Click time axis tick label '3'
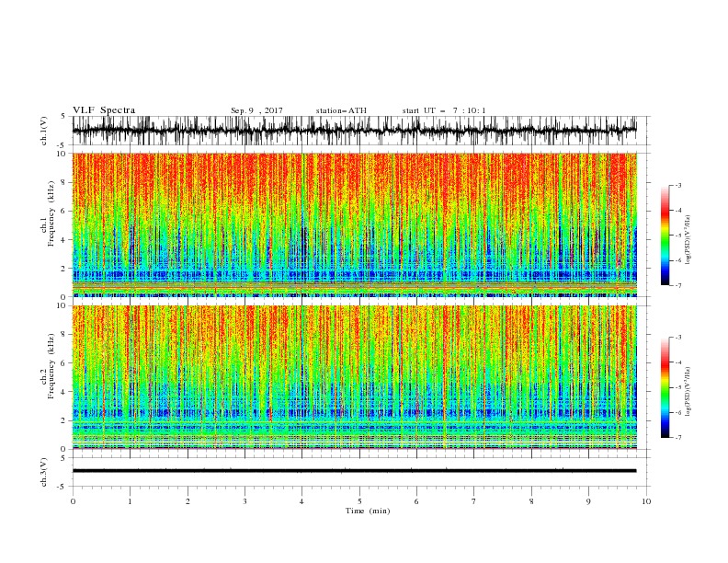The width and height of the screenshot is (728, 563). [x=245, y=501]
